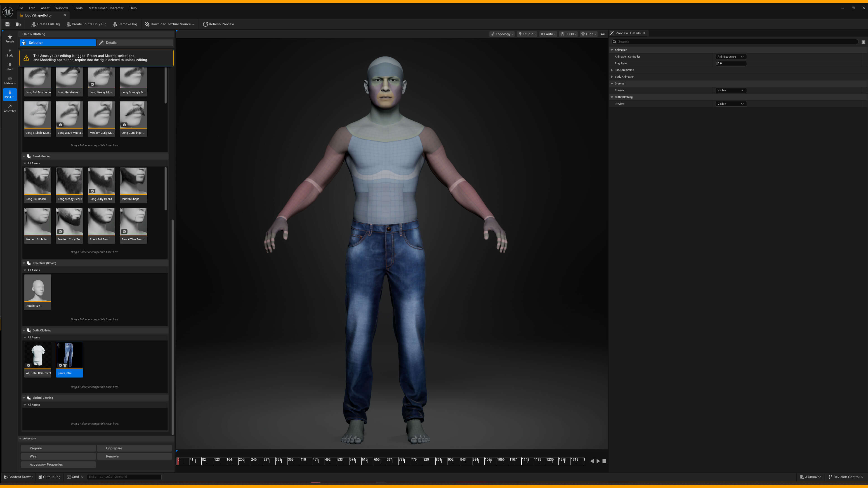Switch to the Details tab
The image size is (868, 488).
pos(135,43)
